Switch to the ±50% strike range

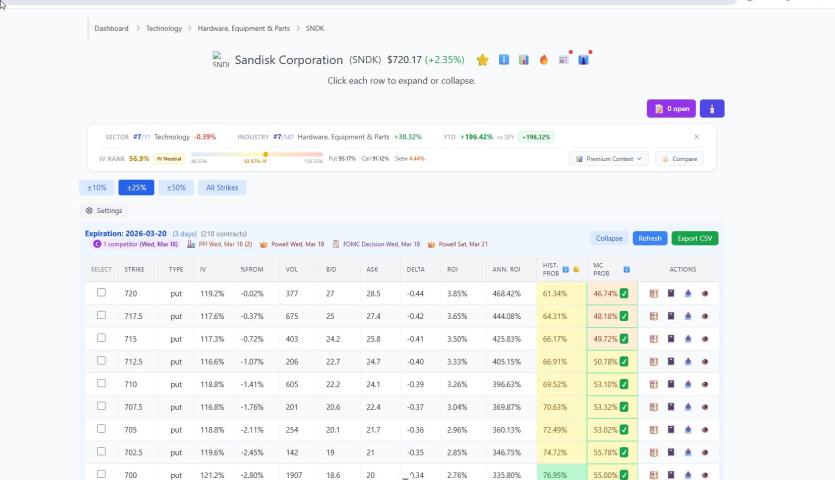(x=176, y=188)
